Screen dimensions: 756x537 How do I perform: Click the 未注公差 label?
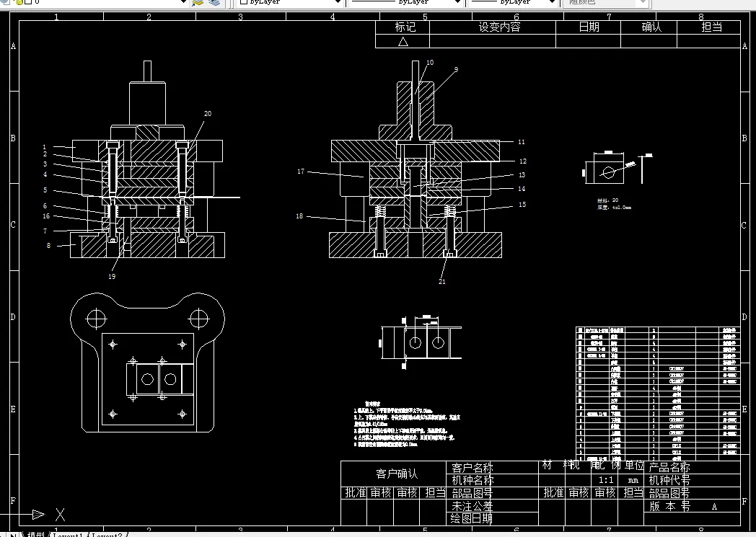point(472,506)
